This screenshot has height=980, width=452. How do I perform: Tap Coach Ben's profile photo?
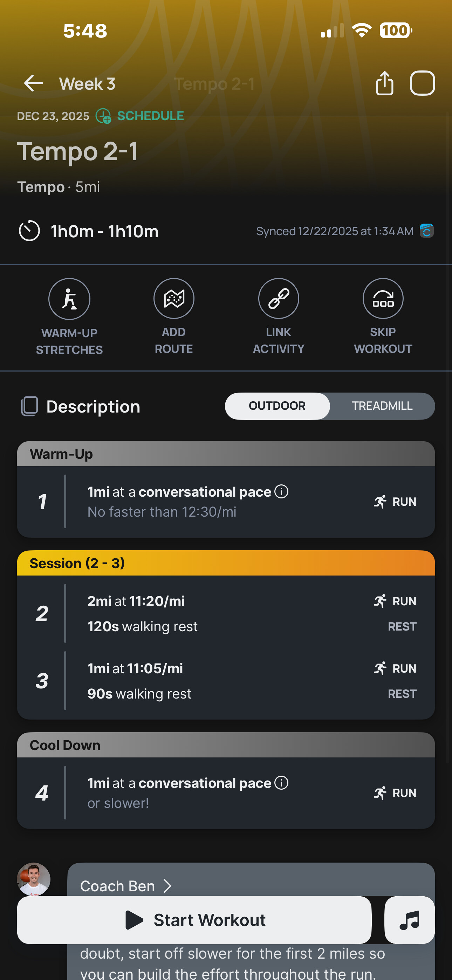(34, 879)
